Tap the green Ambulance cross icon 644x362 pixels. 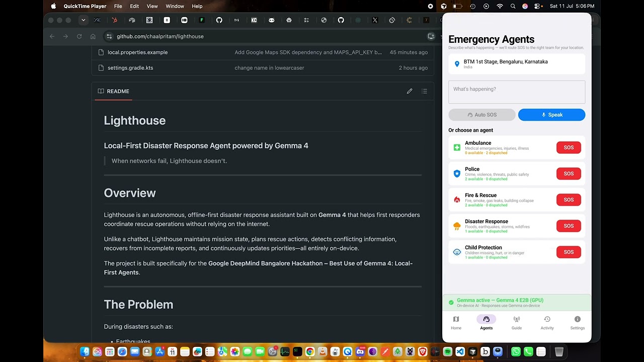pyautogui.click(x=457, y=147)
